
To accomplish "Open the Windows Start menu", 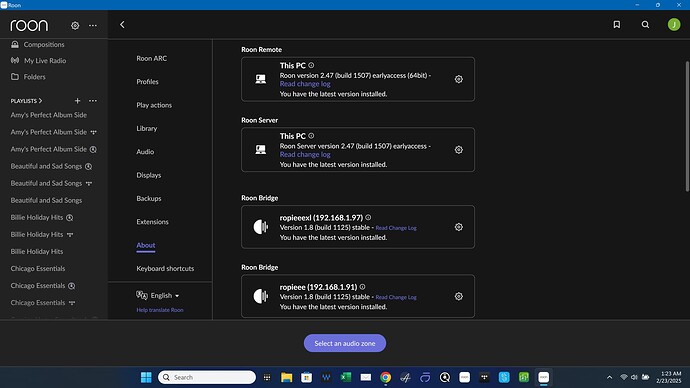I will tap(146, 377).
